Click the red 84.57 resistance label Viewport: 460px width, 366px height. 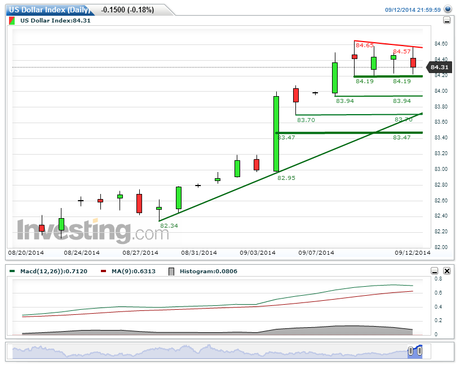tap(402, 51)
